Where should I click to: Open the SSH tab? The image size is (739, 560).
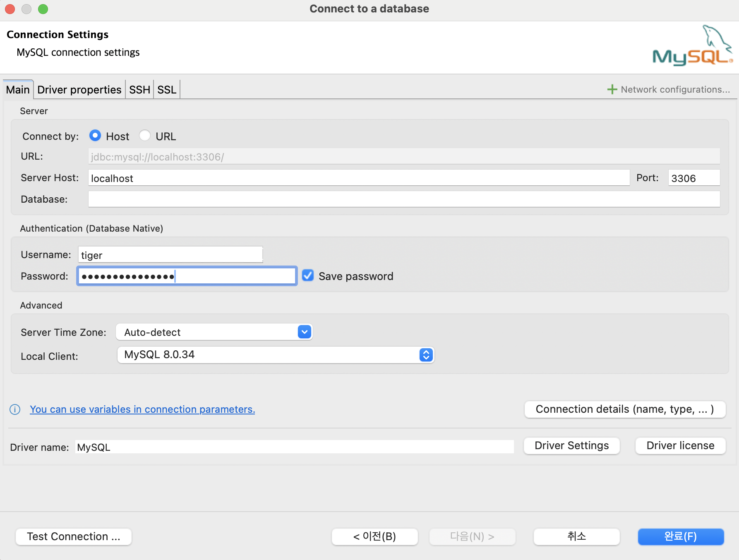pos(139,90)
